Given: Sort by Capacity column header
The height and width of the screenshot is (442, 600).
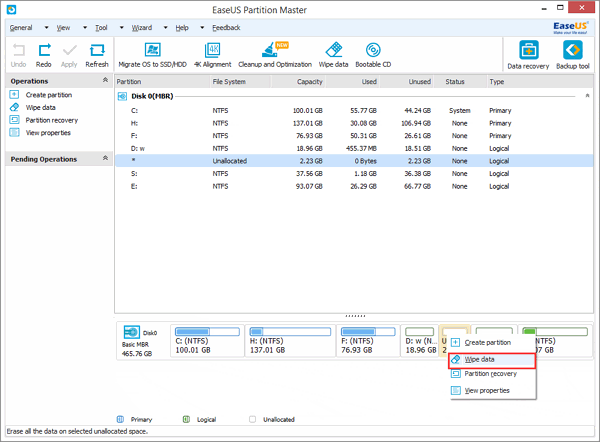Looking at the screenshot, I should click(x=298, y=82).
